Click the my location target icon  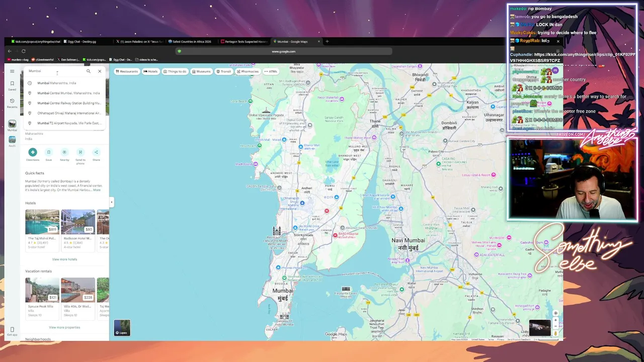[555, 313]
